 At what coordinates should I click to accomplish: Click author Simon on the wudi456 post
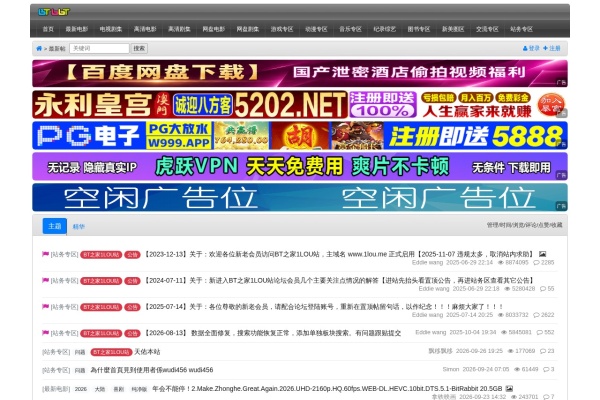(451, 369)
